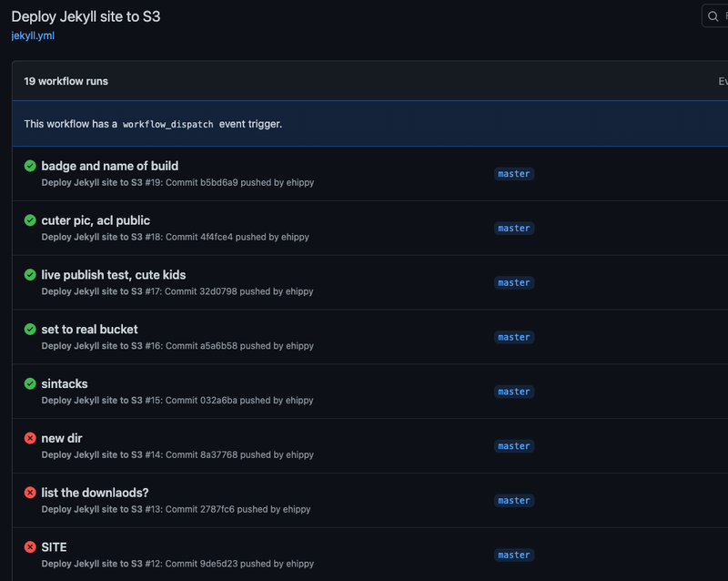Click red X beside "list the downlaods?"
The image size is (728, 581).
pyautogui.click(x=28, y=493)
